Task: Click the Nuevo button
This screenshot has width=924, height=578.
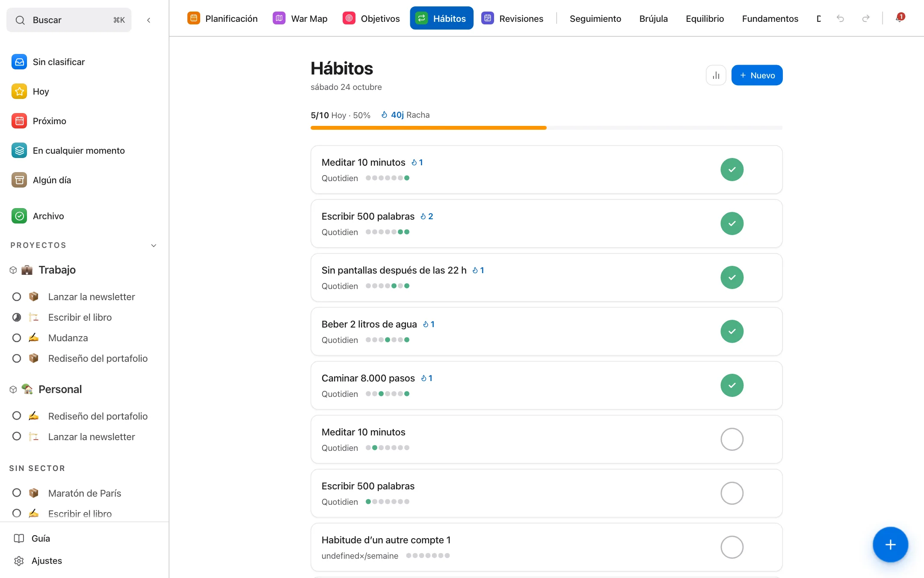Action: pyautogui.click(x=757, y=75)
